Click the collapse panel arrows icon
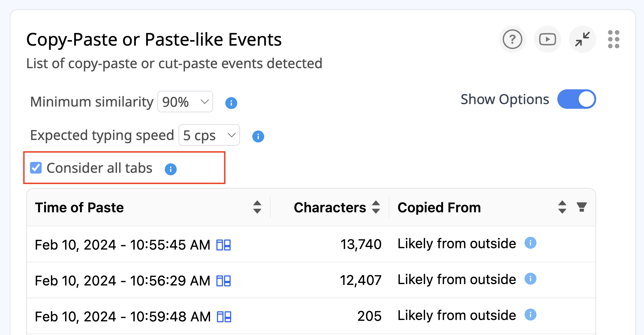The image size is (644, 335). [x=582, y=39]
